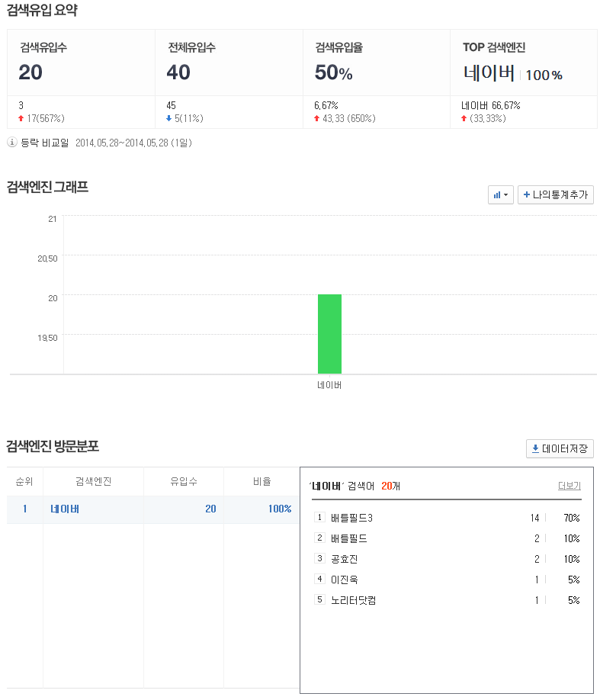Select the 네이버 row in table
This screenshot has width=600, height=700.
coord(65,509)
